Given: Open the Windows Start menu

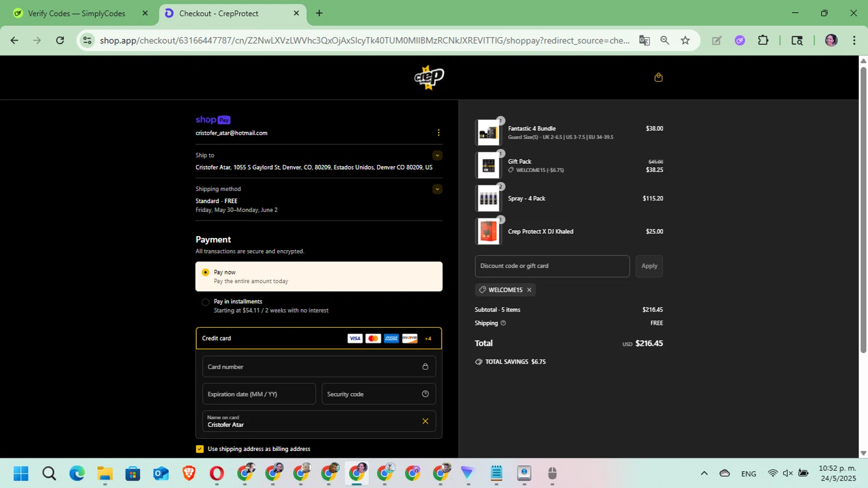Looking at the screenshot, I should [x=21, y=474].
